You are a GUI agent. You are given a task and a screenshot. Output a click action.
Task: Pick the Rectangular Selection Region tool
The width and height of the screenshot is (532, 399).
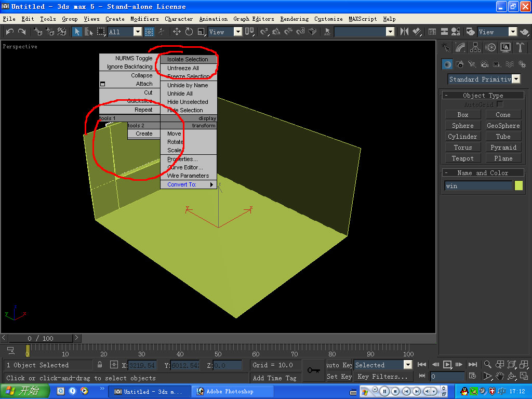pos(101,32)
